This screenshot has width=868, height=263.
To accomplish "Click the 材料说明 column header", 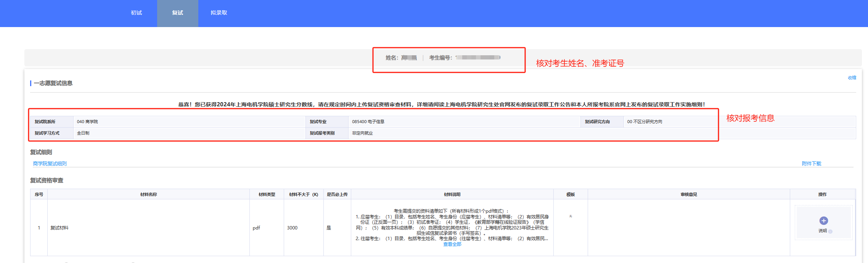I will [452, 194].
